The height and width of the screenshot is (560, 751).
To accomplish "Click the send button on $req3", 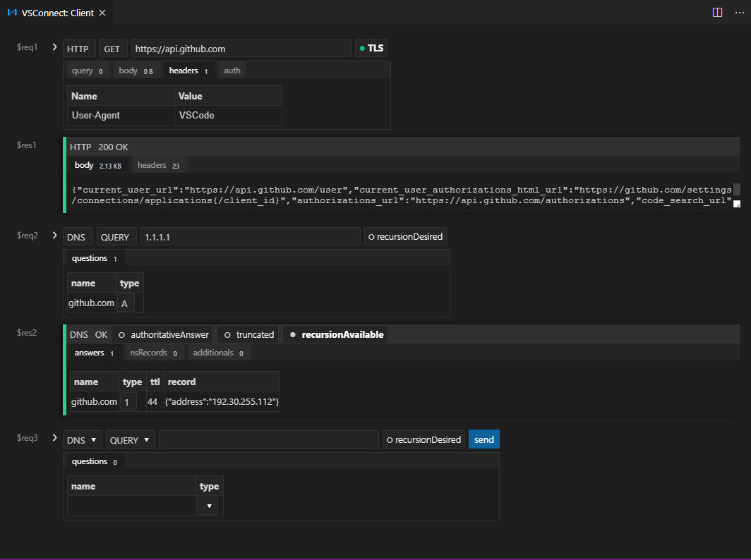I will (x=483, y=439).
